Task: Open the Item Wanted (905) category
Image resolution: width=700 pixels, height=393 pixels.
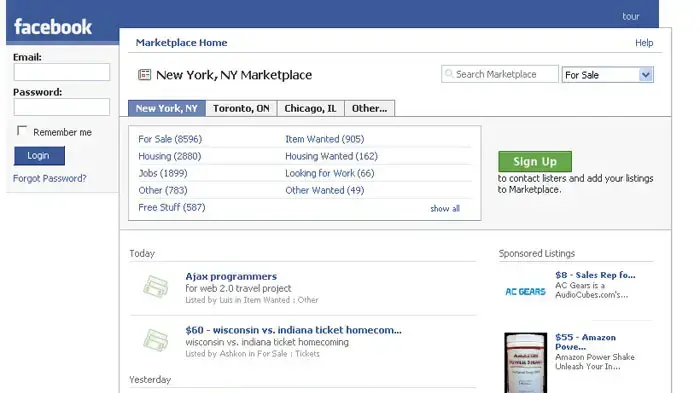Action: click(325, 139)
